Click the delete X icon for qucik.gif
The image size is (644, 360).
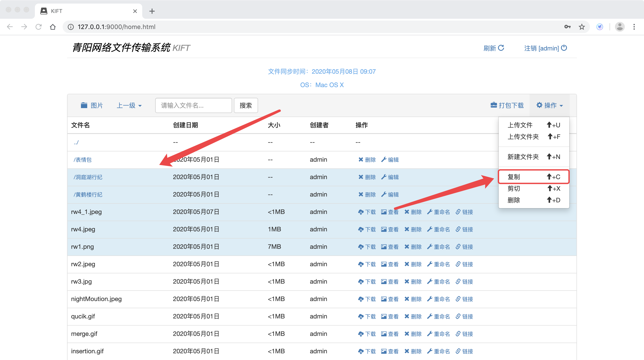pyautogui.click(x=407, y=316)
